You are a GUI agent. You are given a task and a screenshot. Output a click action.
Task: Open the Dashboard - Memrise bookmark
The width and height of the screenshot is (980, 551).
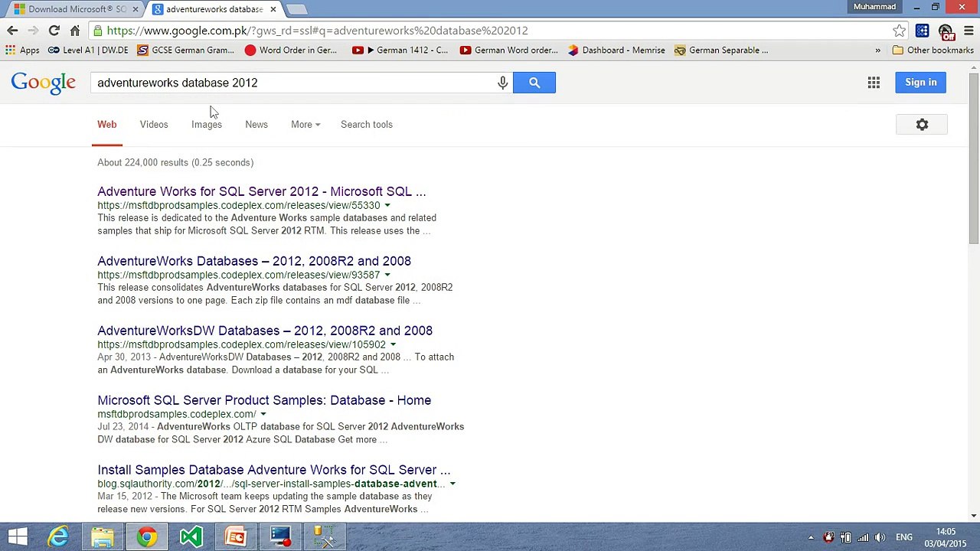pos(616,51)
